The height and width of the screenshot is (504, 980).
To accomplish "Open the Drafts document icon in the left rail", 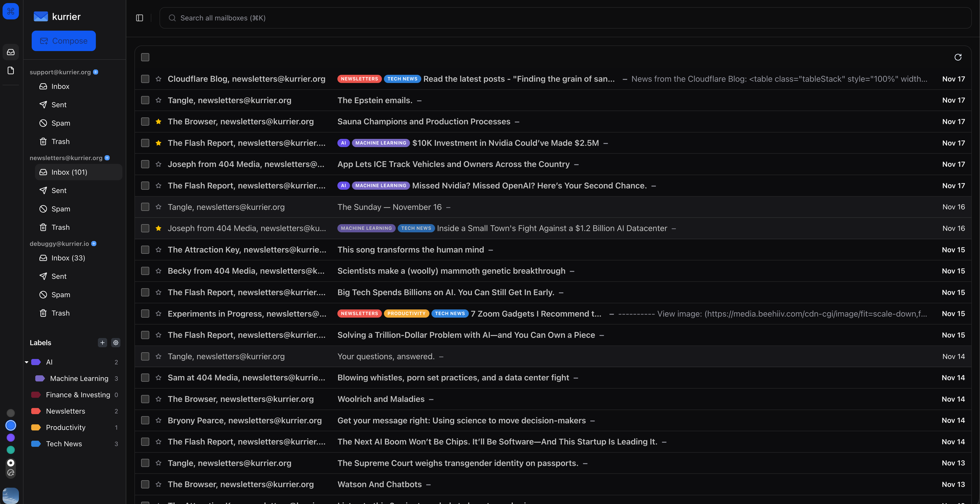I will point(11,70).
